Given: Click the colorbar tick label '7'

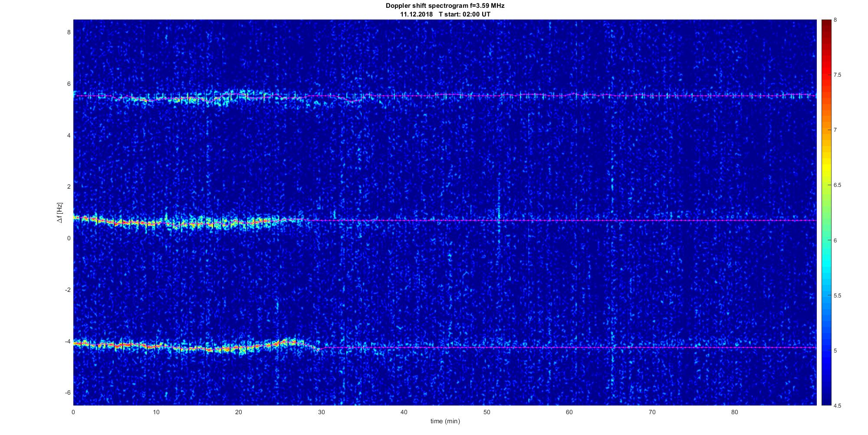Looking at the screenshot, I should (835, 130).
